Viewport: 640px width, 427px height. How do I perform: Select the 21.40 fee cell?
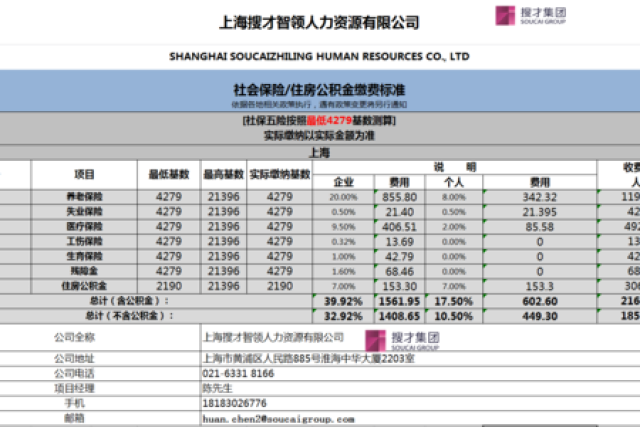pyautogui.click(x=399, y=212)
